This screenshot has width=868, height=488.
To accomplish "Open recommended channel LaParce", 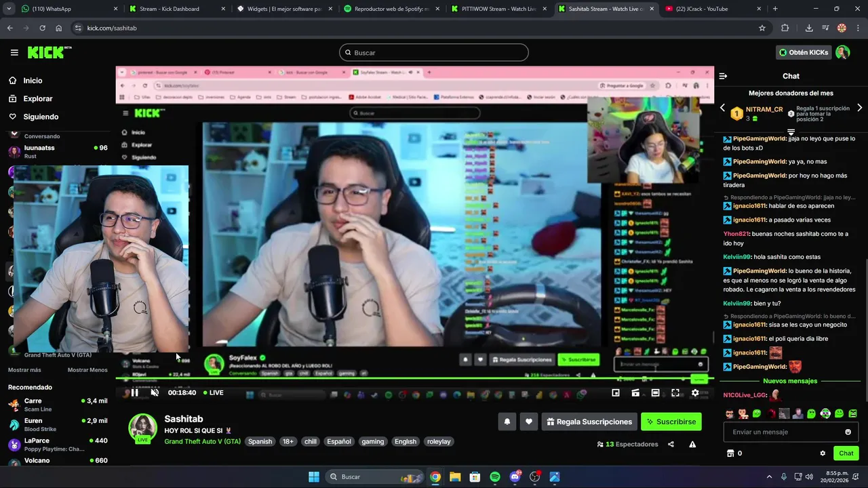I will (x=58, y=444).
